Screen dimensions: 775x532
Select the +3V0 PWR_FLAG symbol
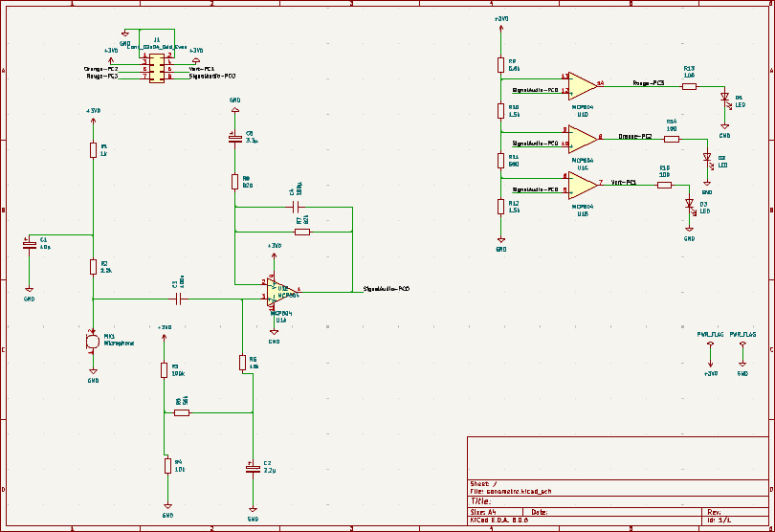click(x=710, y=349)
